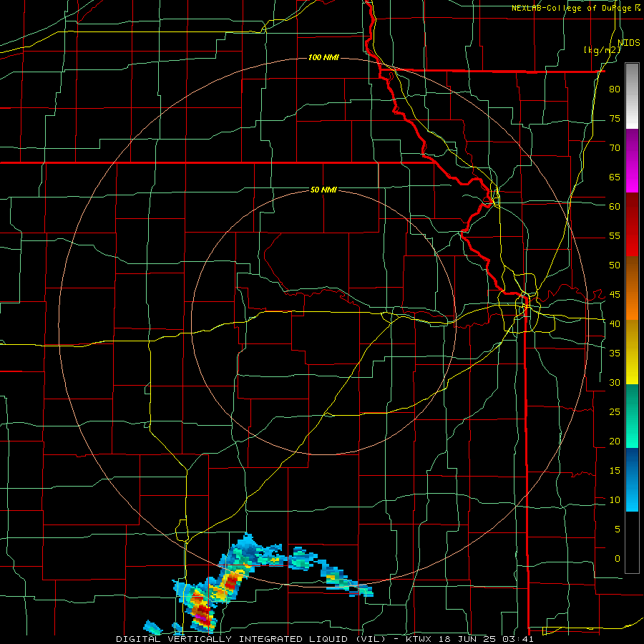644x644 pixels.
Task: Click the 100 NMI range ring label
Action: point(323,57)
